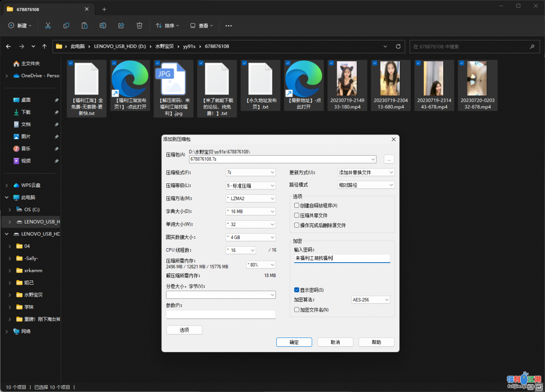Open 加密算法 AES-256 dropdown

(370, 300)
